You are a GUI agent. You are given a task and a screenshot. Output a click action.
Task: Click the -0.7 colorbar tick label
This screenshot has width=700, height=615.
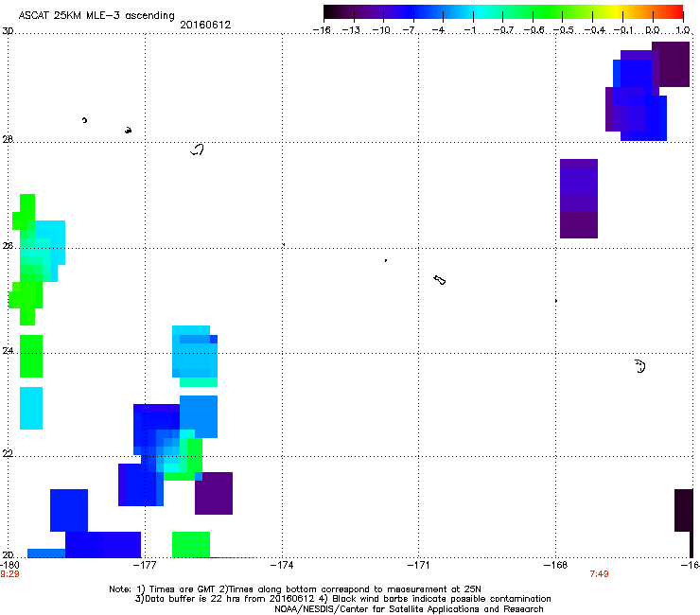(x=503, y=30)
